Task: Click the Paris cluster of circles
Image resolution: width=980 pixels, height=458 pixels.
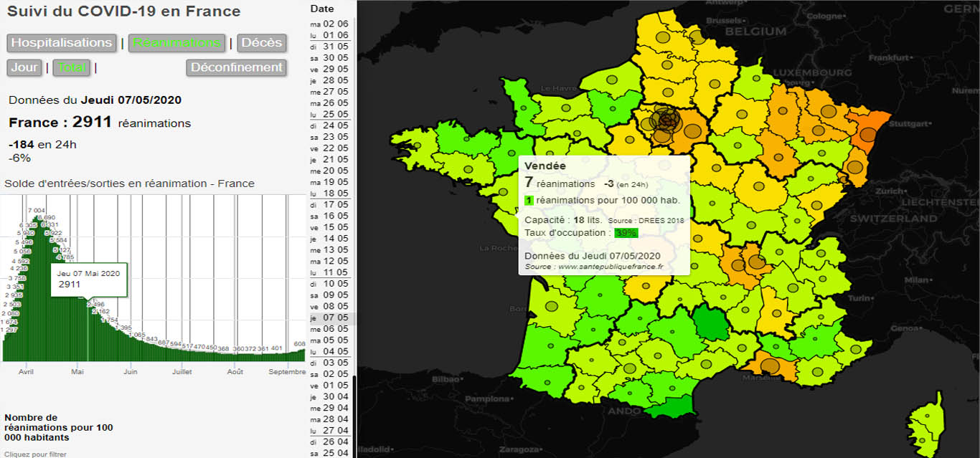Action: tap(666, 120)
